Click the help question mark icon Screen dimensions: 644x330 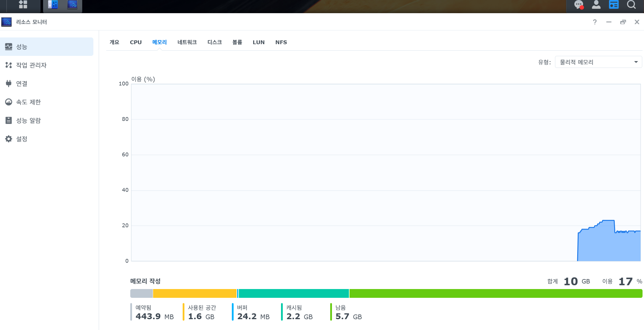click(x=595, y=22)
